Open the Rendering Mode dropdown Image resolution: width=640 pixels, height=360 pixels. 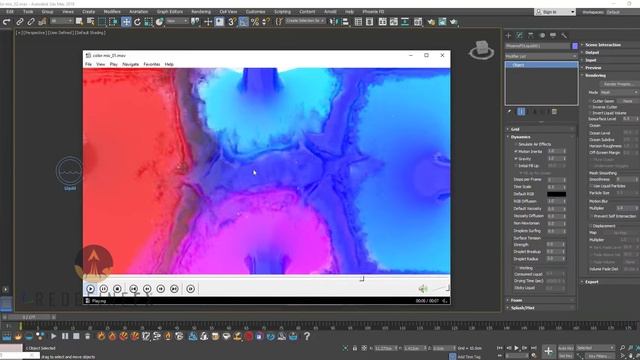[x=618, y=92]
